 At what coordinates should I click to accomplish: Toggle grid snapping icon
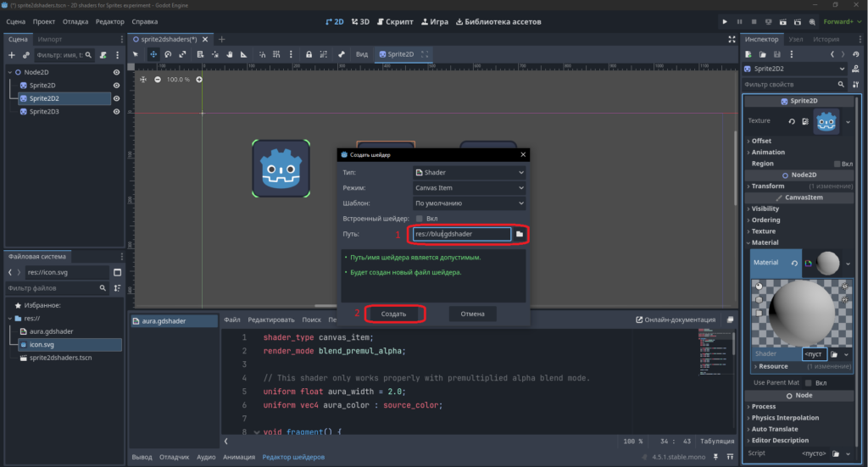(x=276, y=54)
